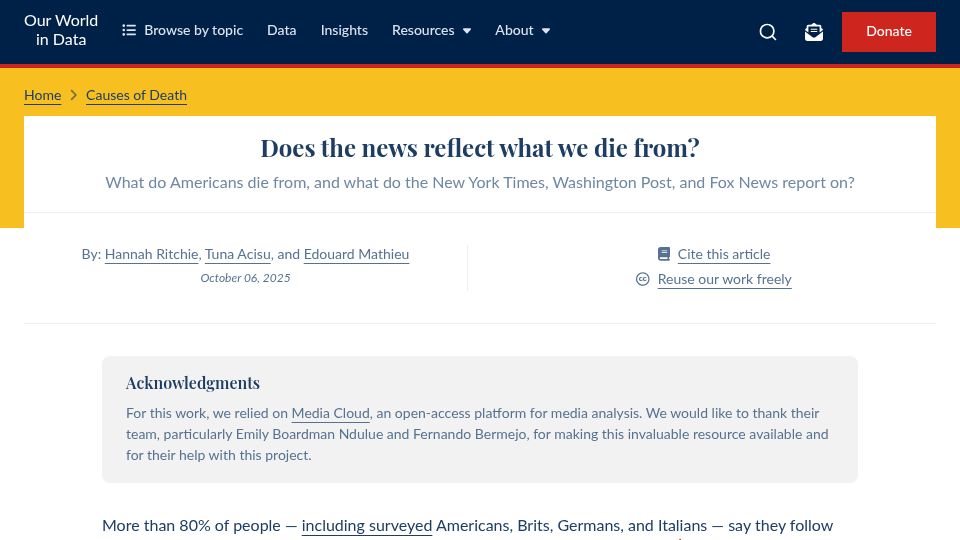Click the book icon beside Cite this article

[x=664, y=254]
